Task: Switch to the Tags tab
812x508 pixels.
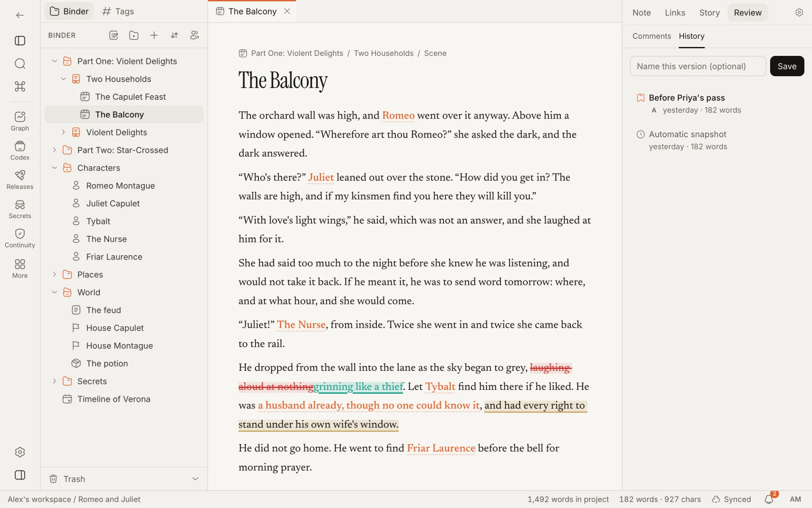Action: pyautogui.click(x=118, y=11)
